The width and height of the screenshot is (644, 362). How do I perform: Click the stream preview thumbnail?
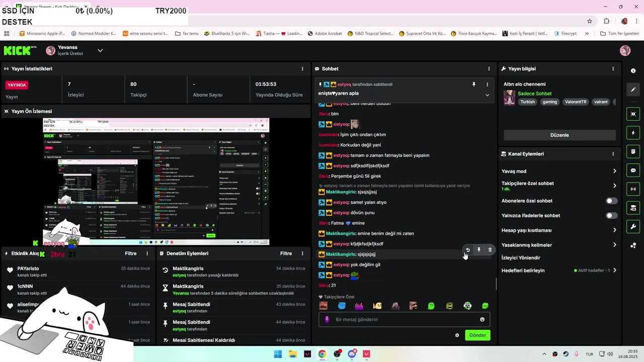tap(156, 182)
